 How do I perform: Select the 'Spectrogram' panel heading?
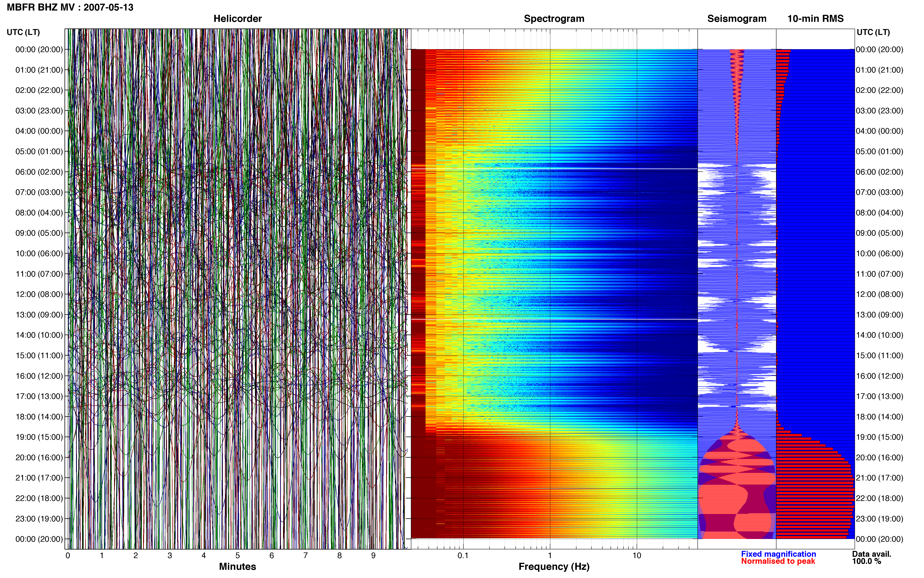[x=554, y=19]
